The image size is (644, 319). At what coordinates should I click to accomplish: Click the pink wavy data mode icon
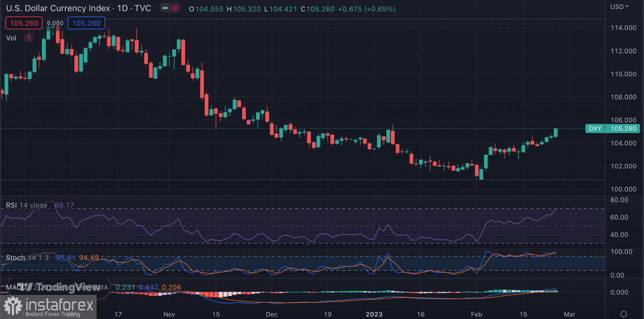pos(175,9)
